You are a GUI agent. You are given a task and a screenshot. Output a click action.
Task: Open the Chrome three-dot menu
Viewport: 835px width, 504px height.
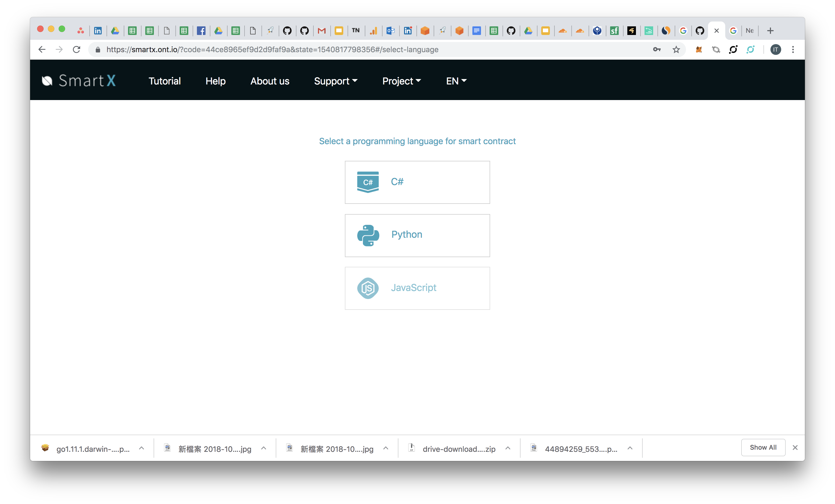[x=793, y=50]
